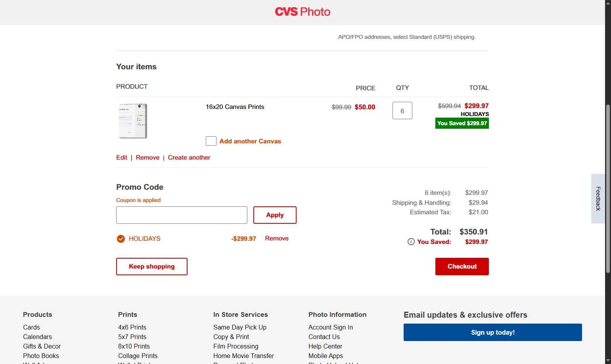The image size is (611, 364).
Task: Open the 16x20 Canvas Prints thumbnail
Action: click(x=133, y=121)
